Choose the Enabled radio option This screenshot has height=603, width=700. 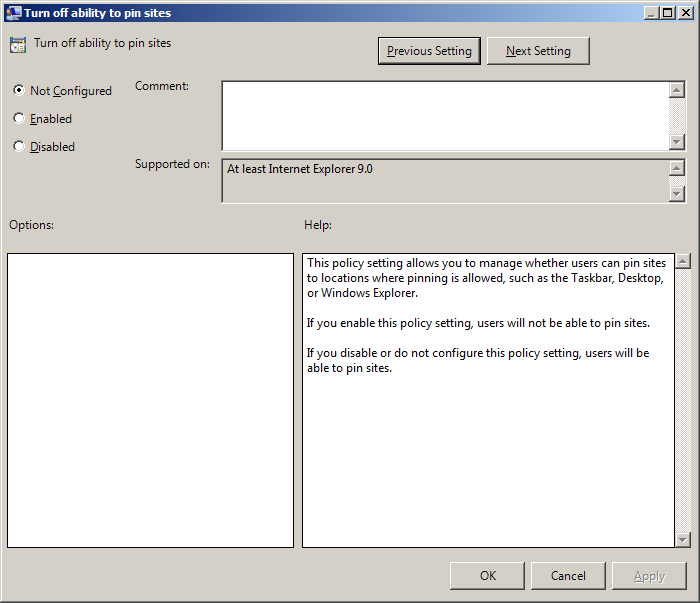point(19,118)
